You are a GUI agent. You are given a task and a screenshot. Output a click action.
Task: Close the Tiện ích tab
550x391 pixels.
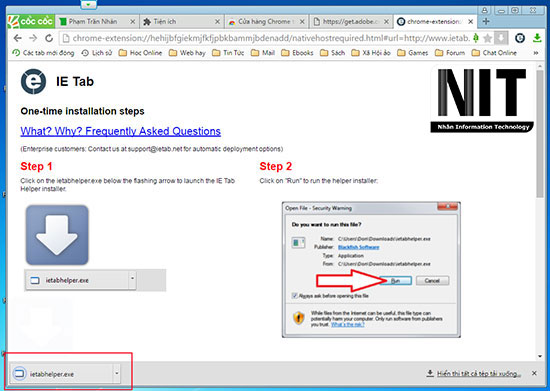(x=217, y=22)
